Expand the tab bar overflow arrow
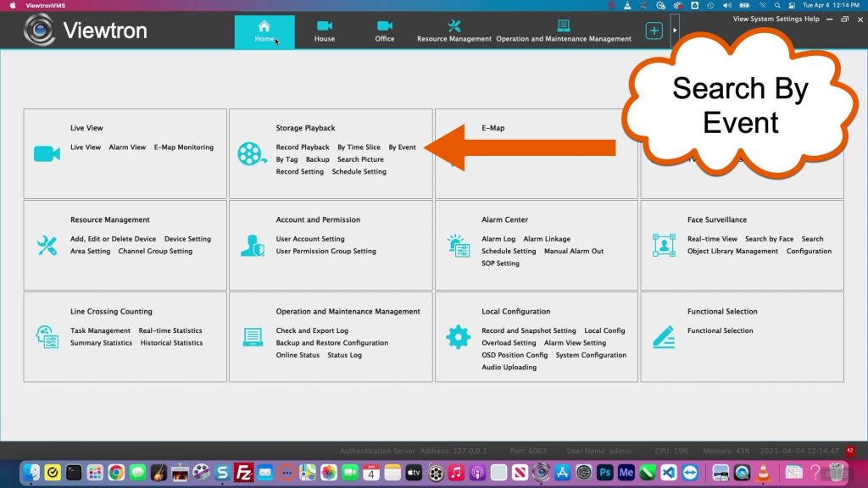Screen dimensions: 868x488 pos(675,30)
